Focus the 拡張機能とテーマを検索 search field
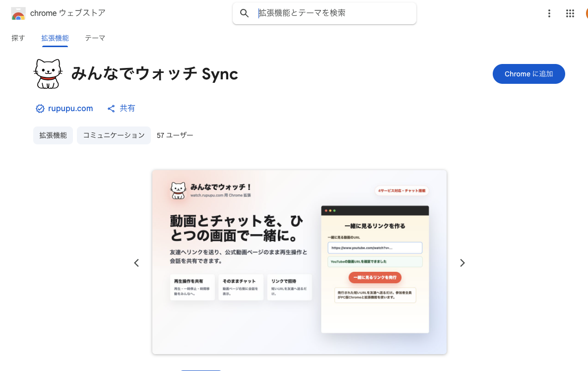Viewport: 588px width, 371px height. [x=325, y=13]
